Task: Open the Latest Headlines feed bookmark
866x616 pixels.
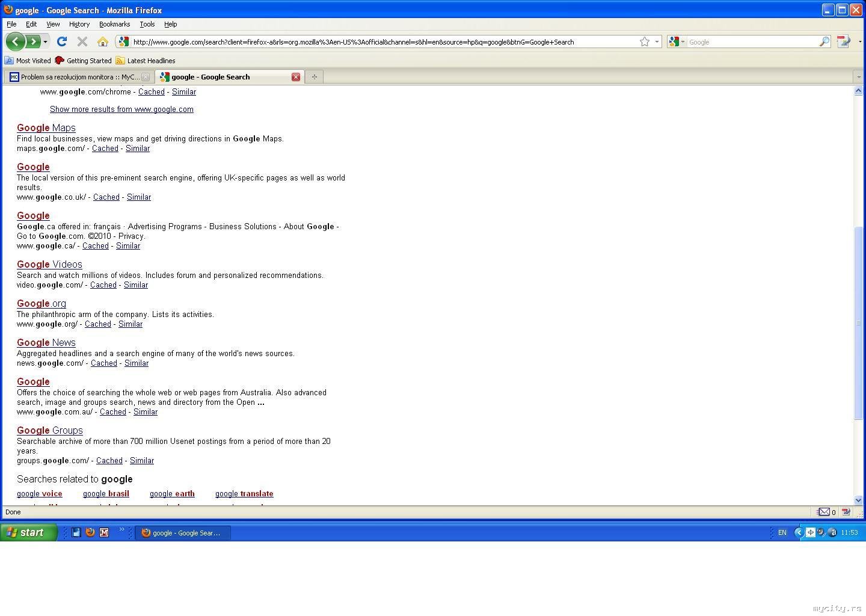Action: (146, 61)
